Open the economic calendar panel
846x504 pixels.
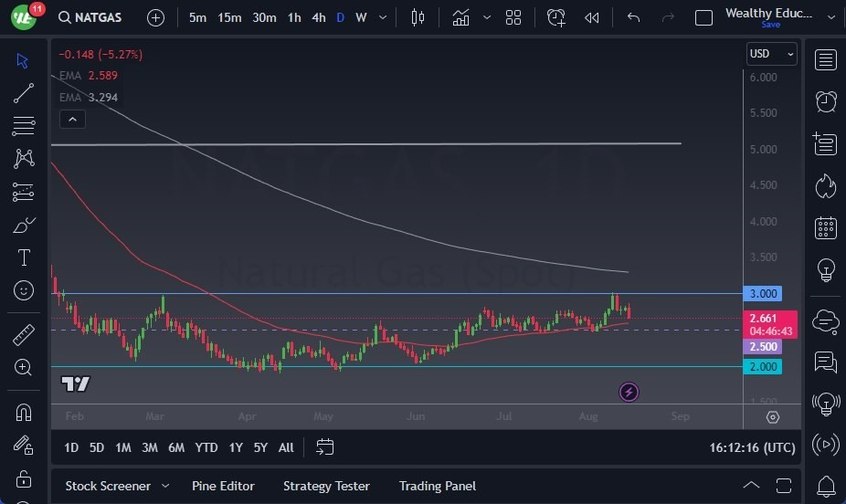[x=826, y=227]
